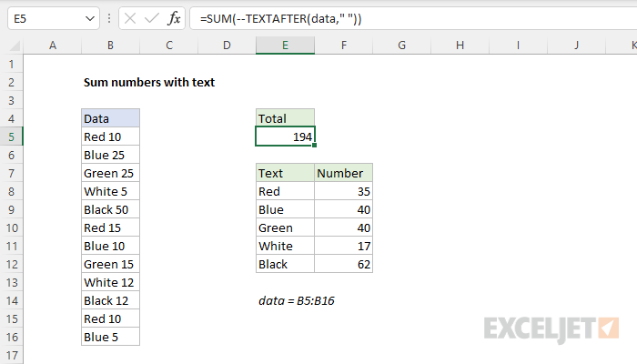This screenshot has width=637, height=364.
Task: Open the Insert Function fx button
Action: coord(174,18)
